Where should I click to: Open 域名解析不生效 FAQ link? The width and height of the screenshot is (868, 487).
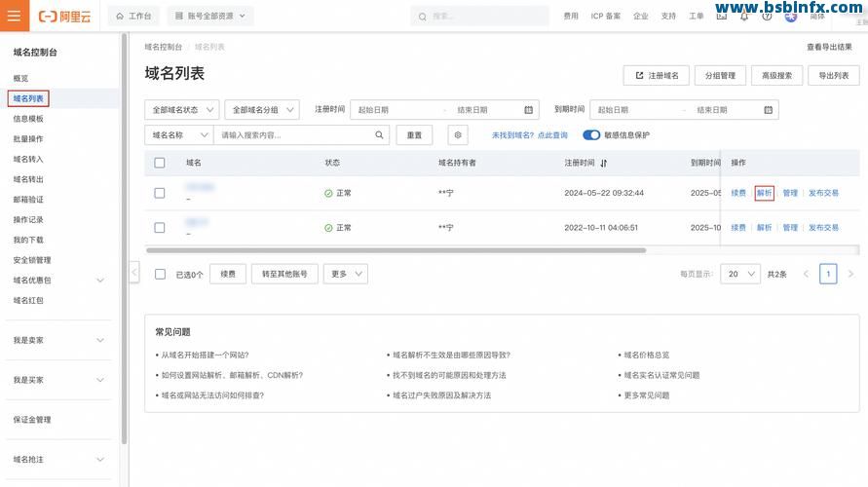[x=451, y=356]
